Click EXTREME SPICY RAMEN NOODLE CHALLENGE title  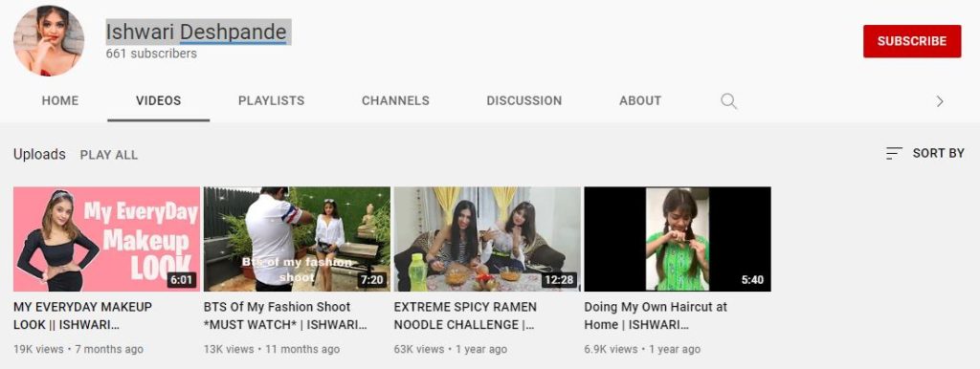[x=465, y=315]
